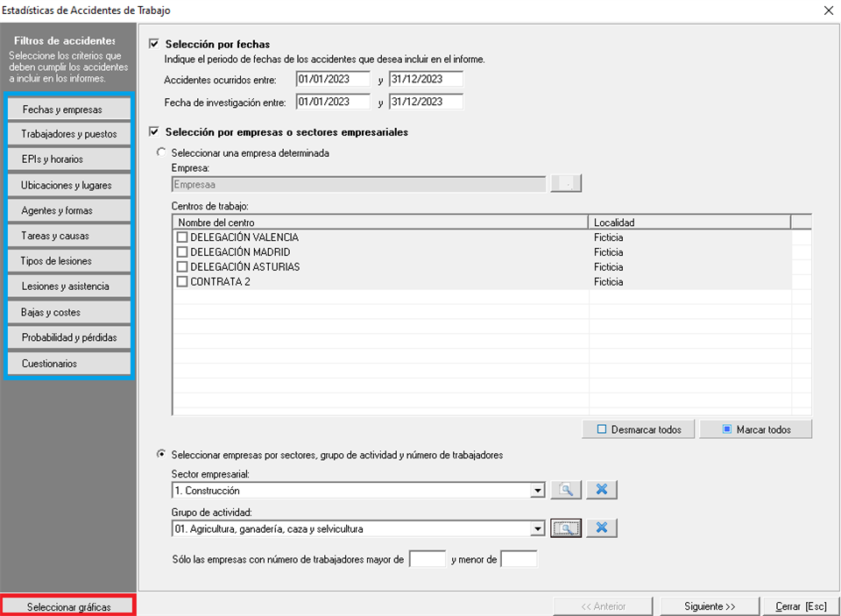This screenshot has height=616, width=841.
Task: Expand the Sector empresarial dropdown
Action: 538,491
